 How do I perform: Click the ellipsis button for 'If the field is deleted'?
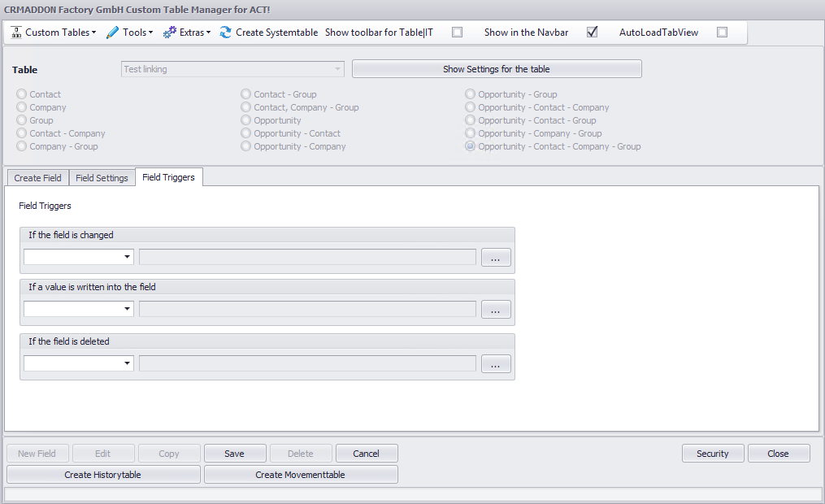click(x=496, y=363)
